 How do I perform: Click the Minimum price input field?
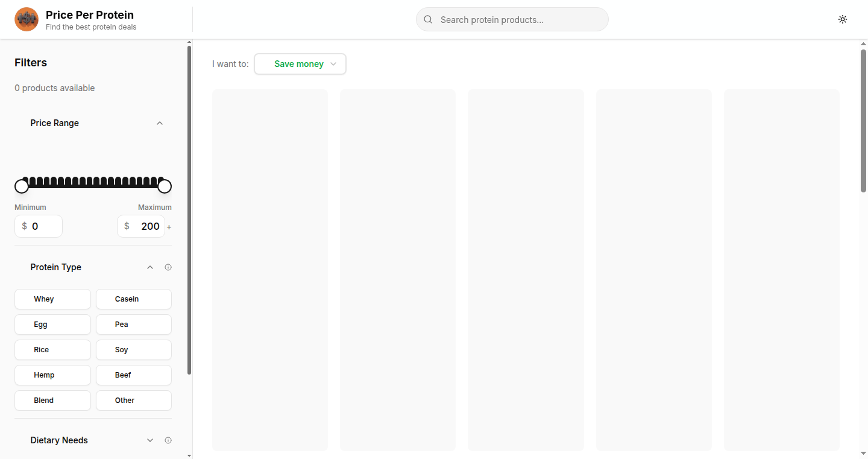pyautogui.click(x=39, y=226)
